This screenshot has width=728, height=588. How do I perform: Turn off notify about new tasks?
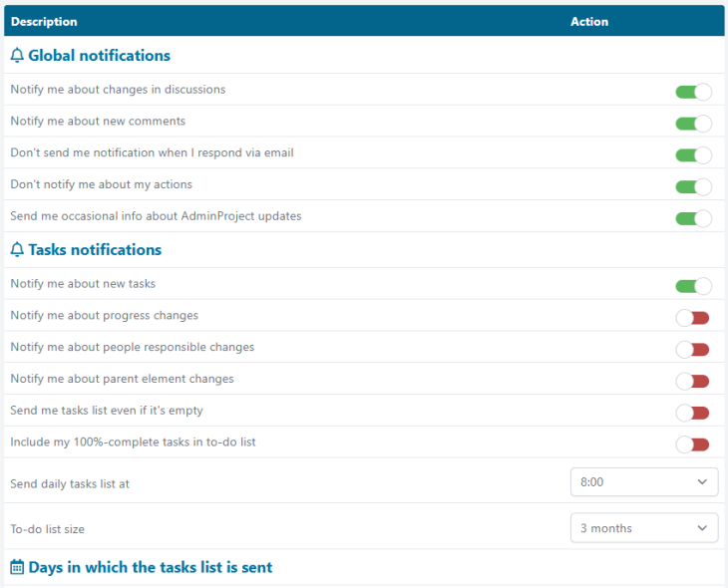pyautogui.click(x=694, y=286)
